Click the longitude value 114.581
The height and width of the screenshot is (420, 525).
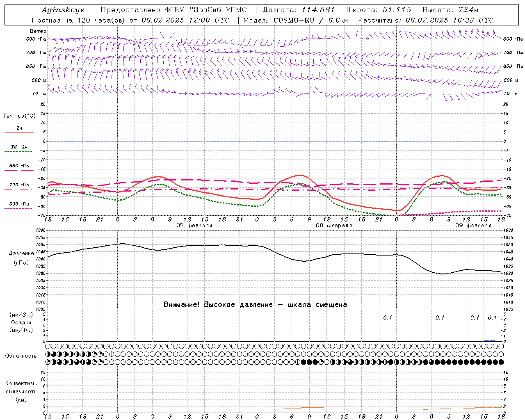[x=318, y=10]
